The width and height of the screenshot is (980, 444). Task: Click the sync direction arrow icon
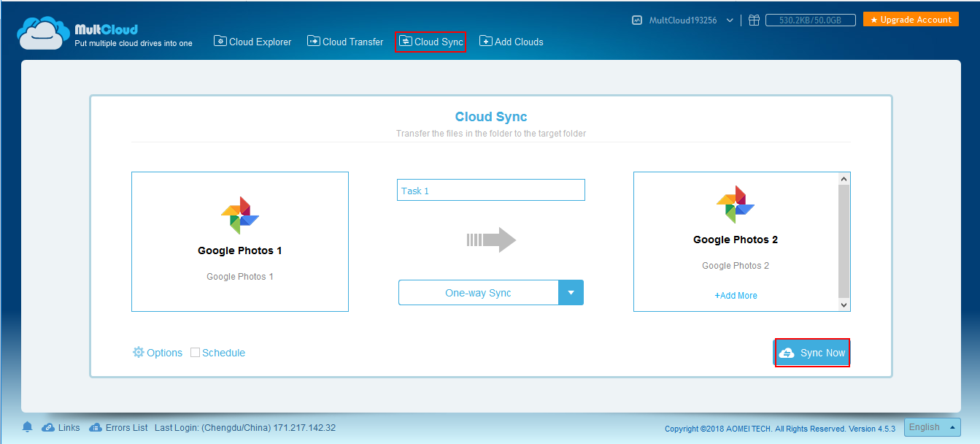pyautogui.click(x=491, y=240)
